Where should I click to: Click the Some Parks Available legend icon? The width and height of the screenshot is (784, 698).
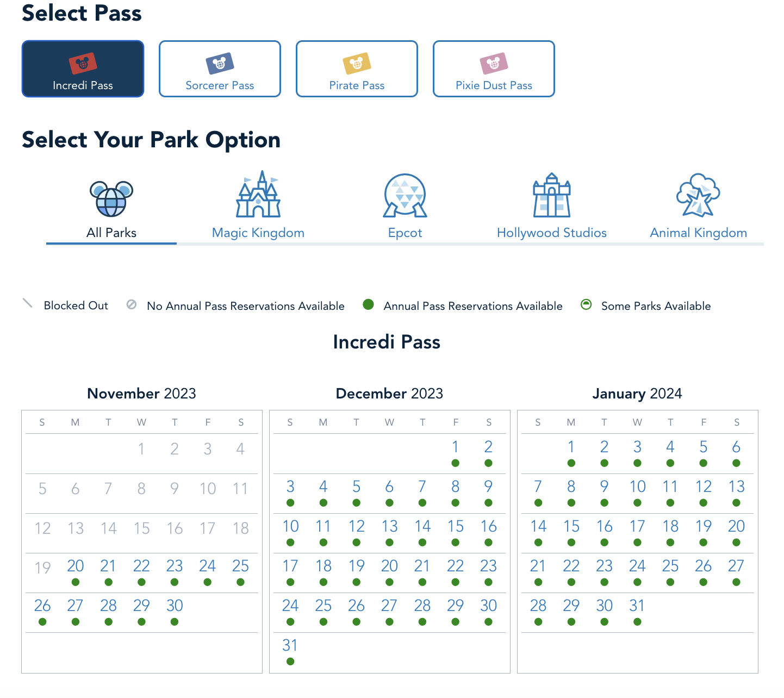(x=586, y=304)
